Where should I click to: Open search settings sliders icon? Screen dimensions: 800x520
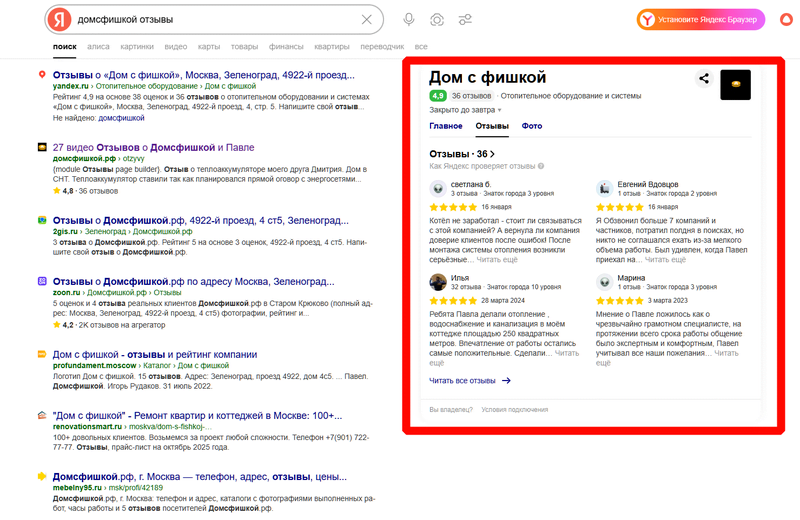point(465,19)
